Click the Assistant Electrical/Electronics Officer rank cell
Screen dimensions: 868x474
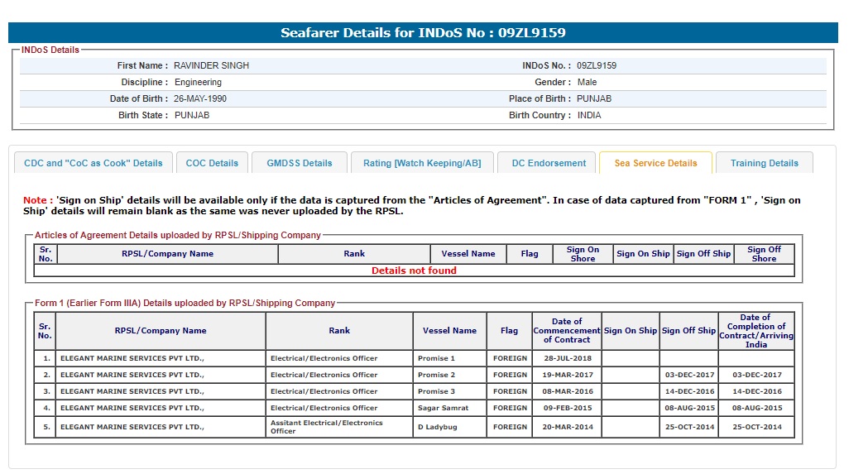point(327,427)
